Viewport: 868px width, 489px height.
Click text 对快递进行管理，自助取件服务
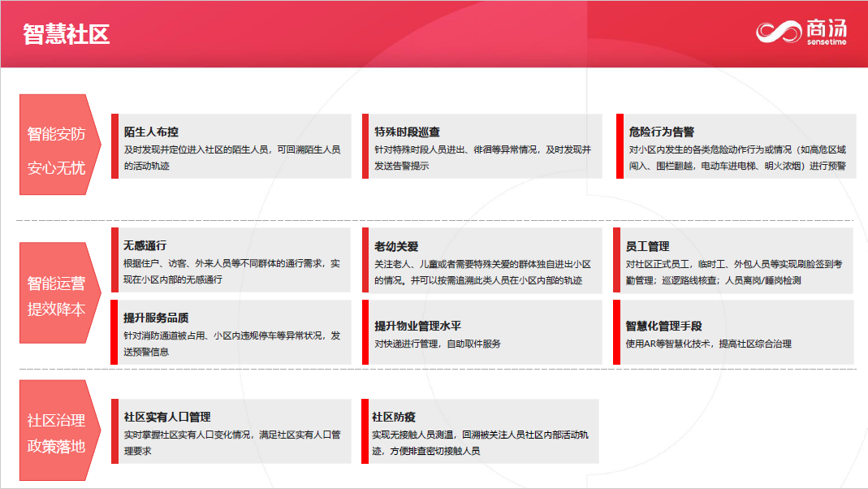click(x=438, y=344)
